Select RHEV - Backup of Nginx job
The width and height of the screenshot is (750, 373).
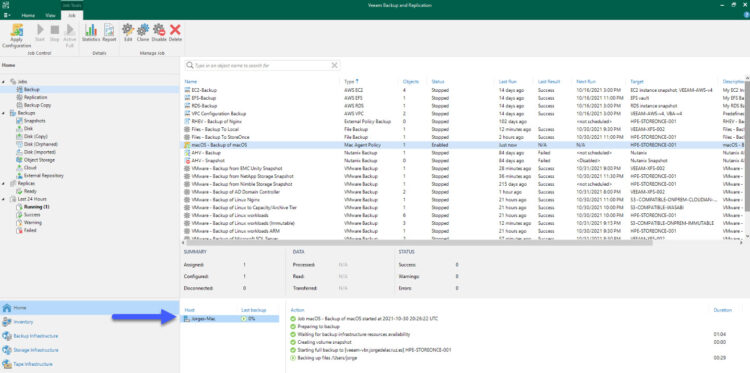pos(462,121)
